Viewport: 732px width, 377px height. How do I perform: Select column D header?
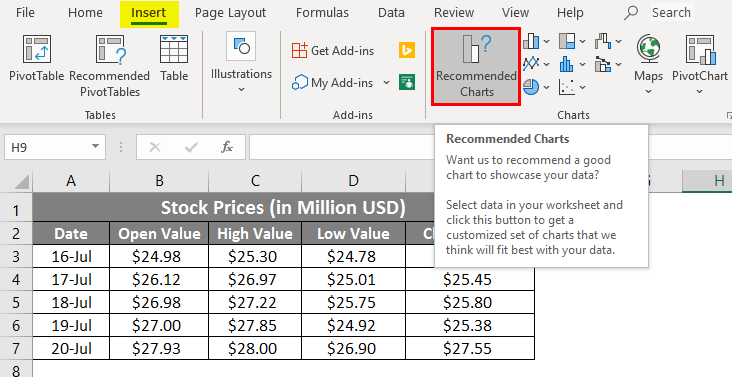coord(353,181)
